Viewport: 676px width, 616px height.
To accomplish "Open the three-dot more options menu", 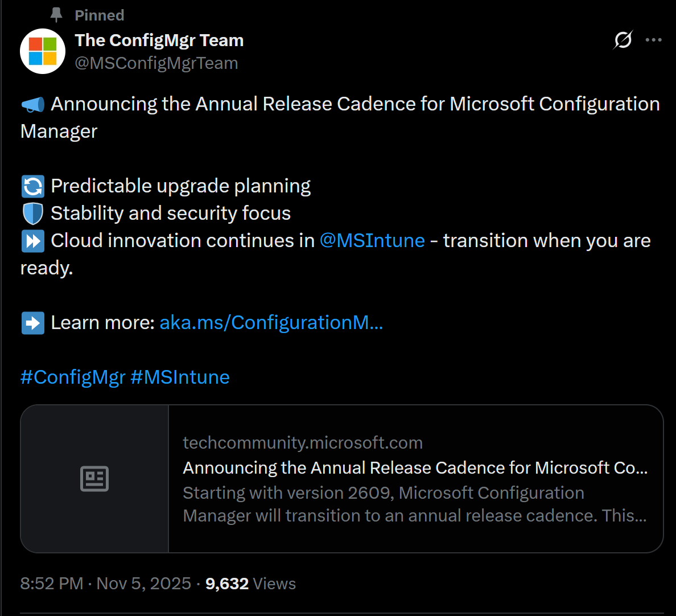I will coord(653,40).
